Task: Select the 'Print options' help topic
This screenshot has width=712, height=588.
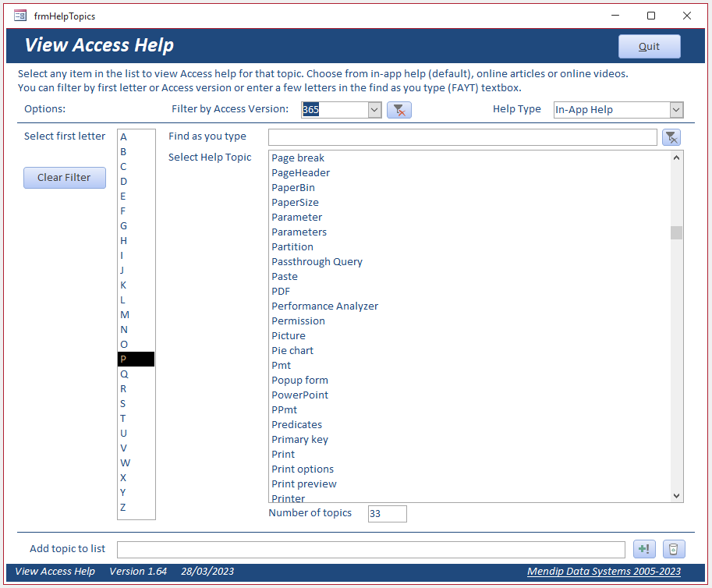Action: pos(469,469)
